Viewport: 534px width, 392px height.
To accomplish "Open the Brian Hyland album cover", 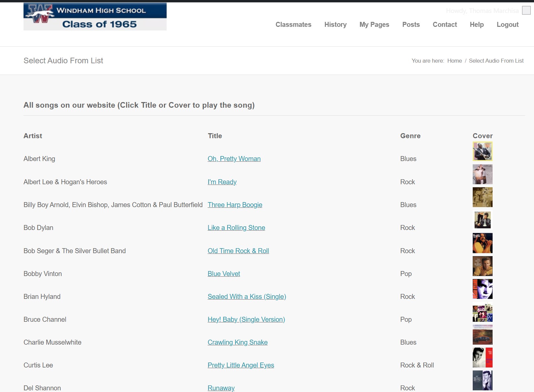I will pyautogui.click(x=482, y=289).
